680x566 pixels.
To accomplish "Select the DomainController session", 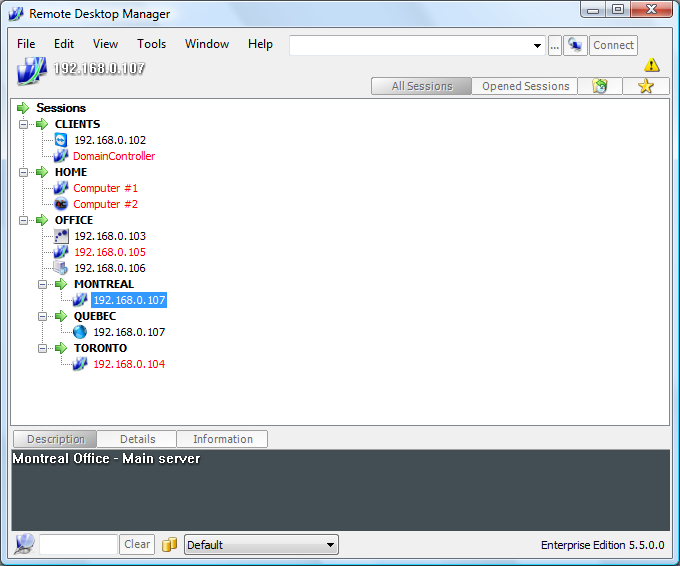I will 114,156.
